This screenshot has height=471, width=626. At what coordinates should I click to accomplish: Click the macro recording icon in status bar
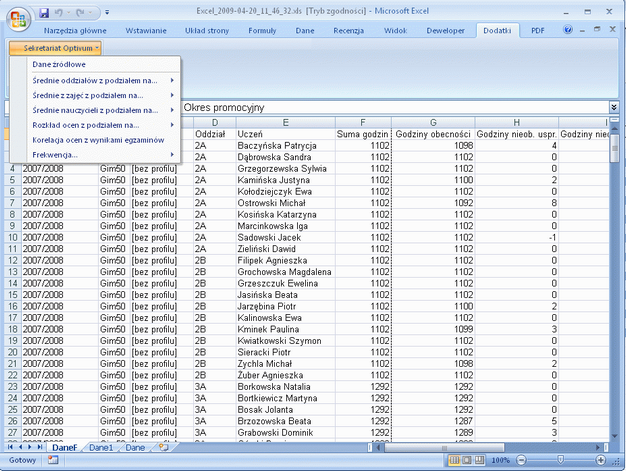(x=53, y=460)
